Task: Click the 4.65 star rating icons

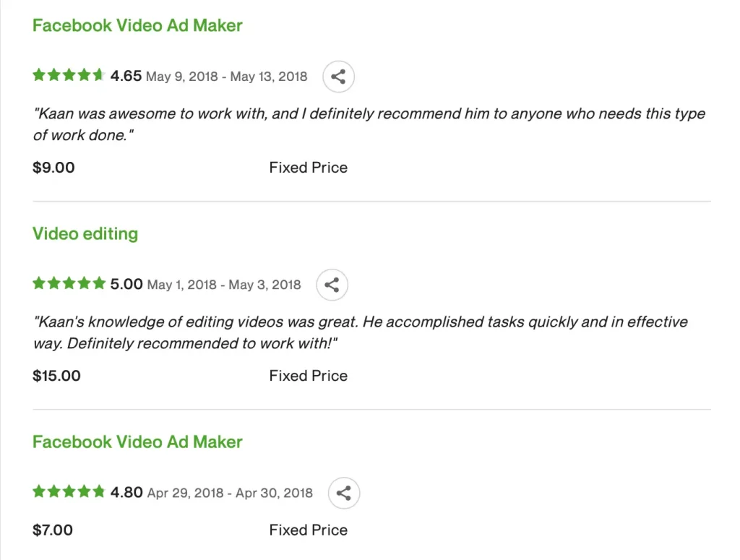Action: coord(69,75)
